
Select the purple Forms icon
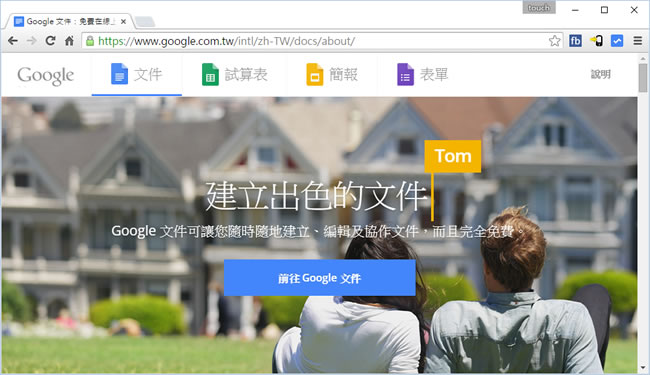click(x=405, y=74)
